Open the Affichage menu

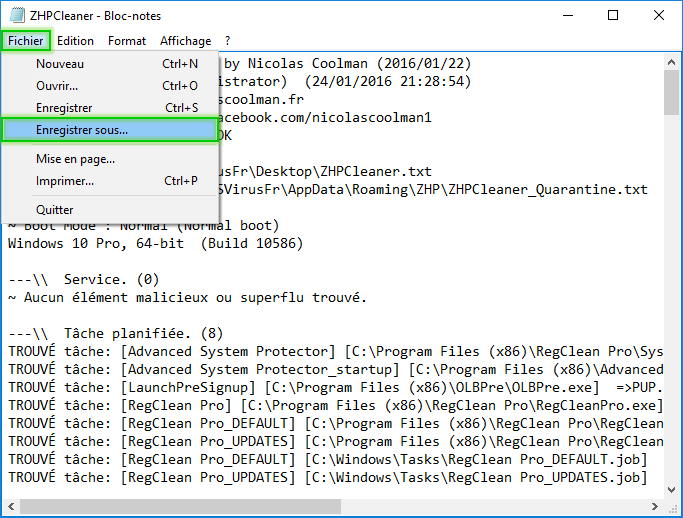185,41
